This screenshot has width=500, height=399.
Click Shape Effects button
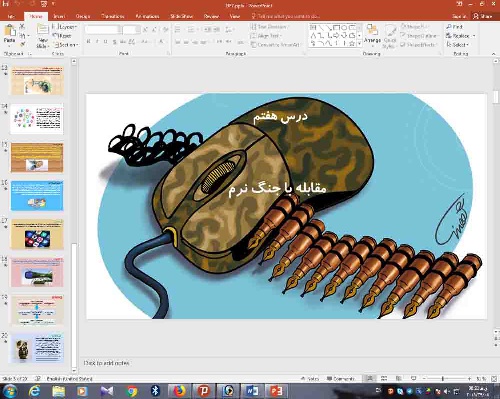point(419,44)
